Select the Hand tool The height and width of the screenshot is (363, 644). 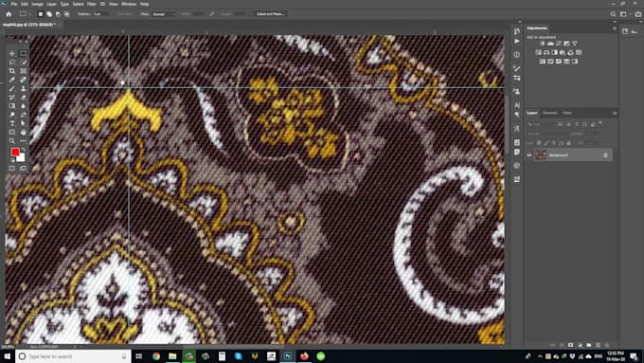tap(24, 132)
